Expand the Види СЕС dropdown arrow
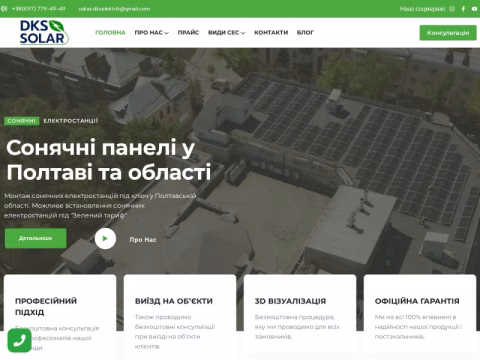Image resolution: width=480 pixels, height=360 pixels. [243, 33]
